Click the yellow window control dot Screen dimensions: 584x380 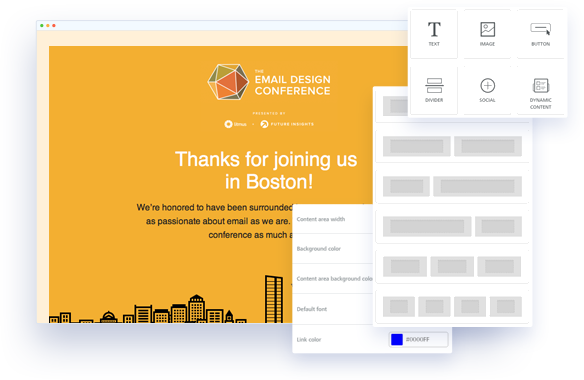(x=48, y=25)
